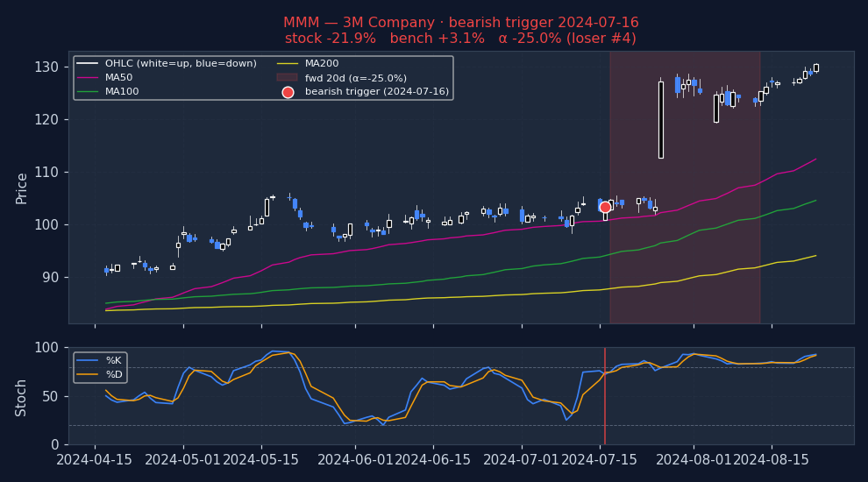868x482 pixels.
Task: Click the 2024-04-15 date label on the x-axis
Action: (x=95, y=459)
